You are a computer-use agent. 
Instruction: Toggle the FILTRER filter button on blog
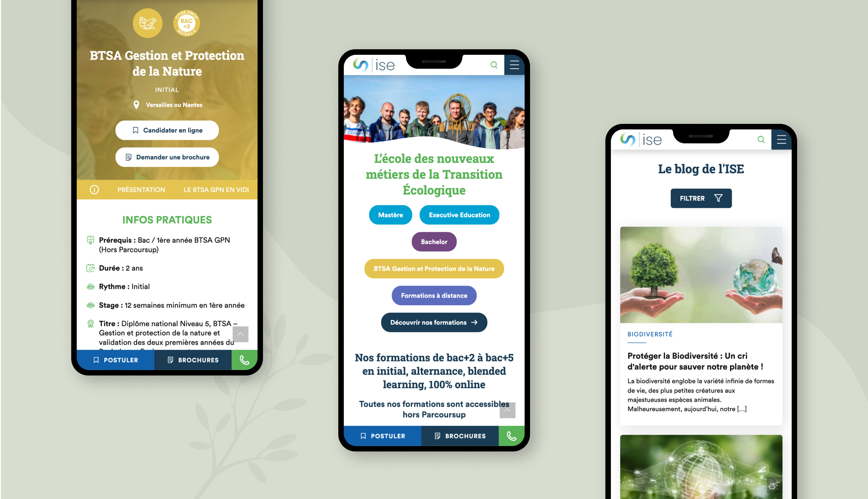(701, 197)
